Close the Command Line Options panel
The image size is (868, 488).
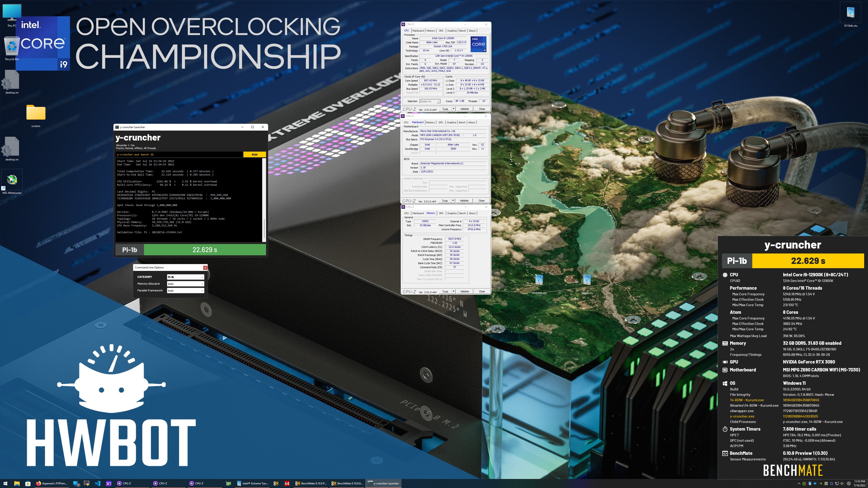tap(205, 267)
